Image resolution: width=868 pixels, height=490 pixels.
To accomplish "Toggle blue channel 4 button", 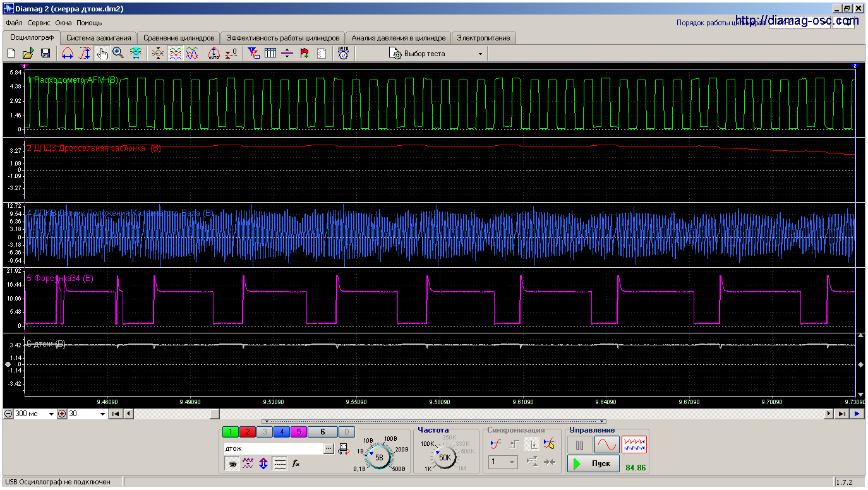I will tap(282, 432).
